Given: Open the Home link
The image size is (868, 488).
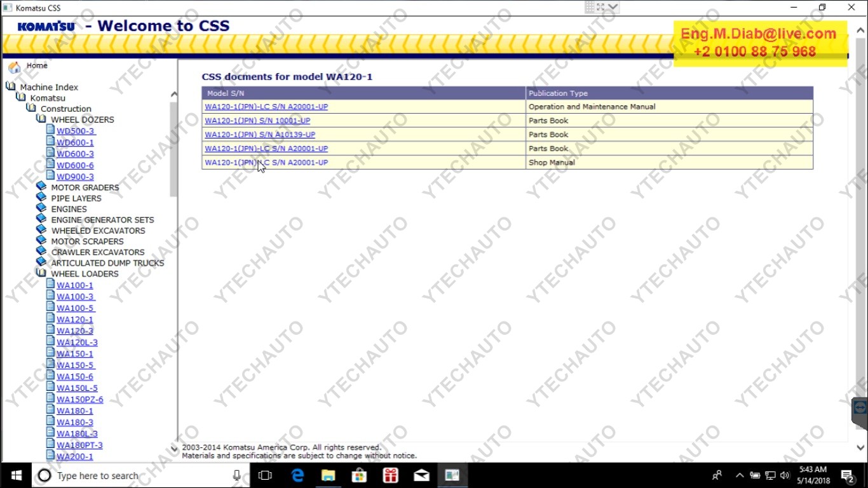Looking at the screenshot, I should pos(37,65).
